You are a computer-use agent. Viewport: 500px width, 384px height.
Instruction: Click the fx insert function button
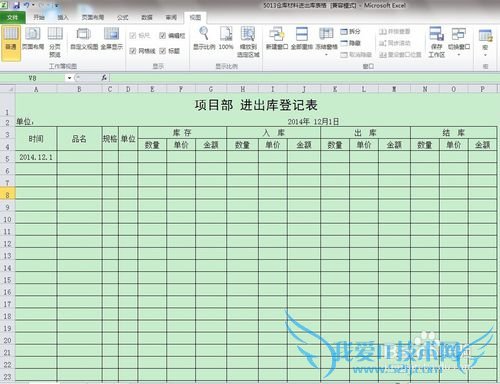tap(104, 78)
